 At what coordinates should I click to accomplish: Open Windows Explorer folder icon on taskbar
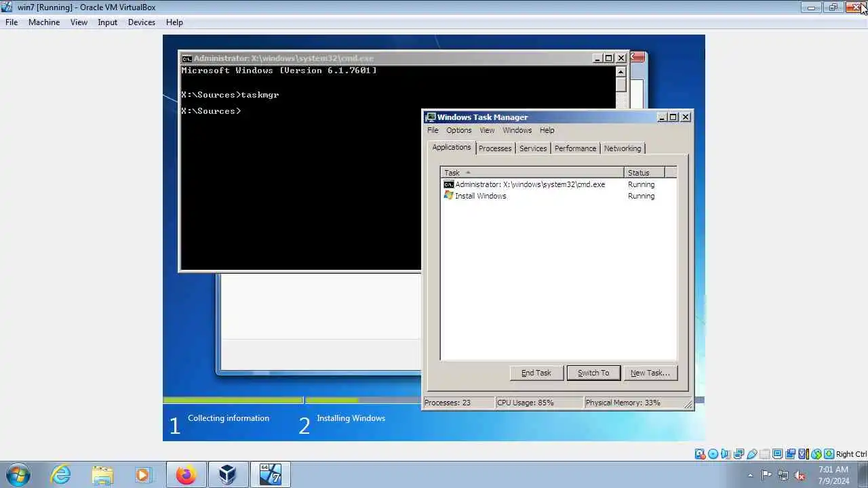[x=102, y=474]
